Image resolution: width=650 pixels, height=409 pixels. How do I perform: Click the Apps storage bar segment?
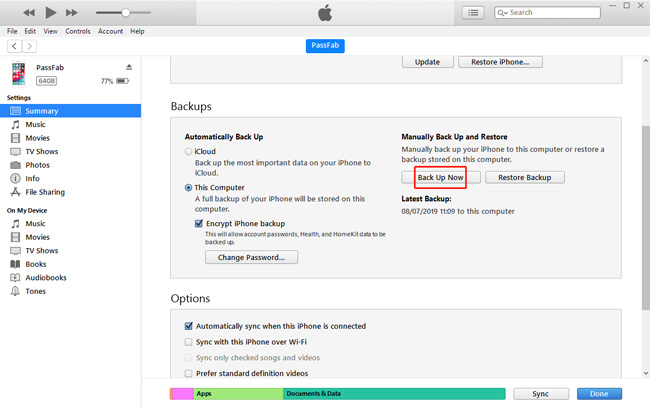pos(238,394)
